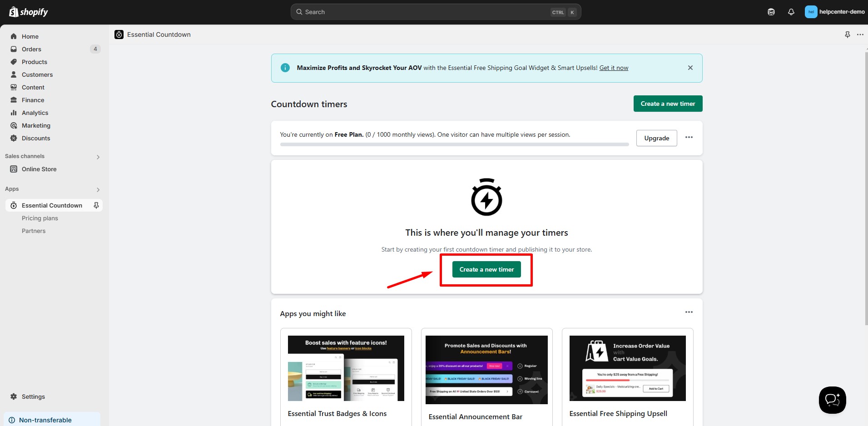The image size is (868, 426).
Task: Click the Settings gear icon
Action: (x=14, y=396)
